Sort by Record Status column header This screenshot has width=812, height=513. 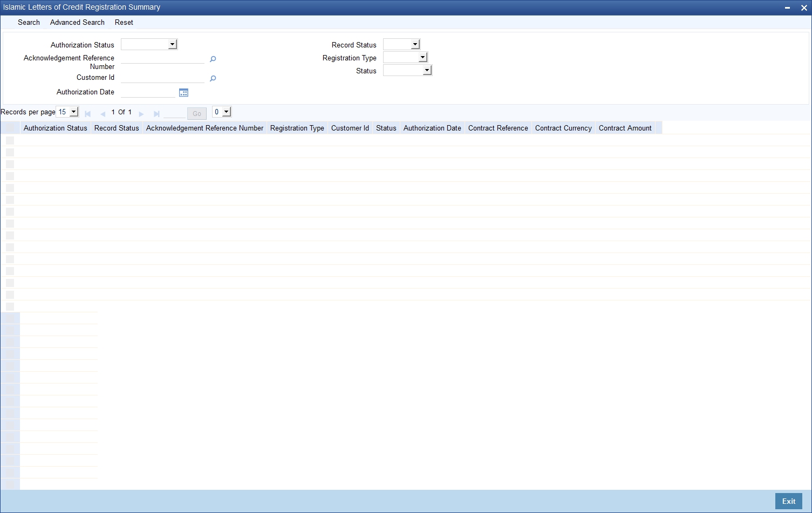pyautogui.click(x=117, y=128)
